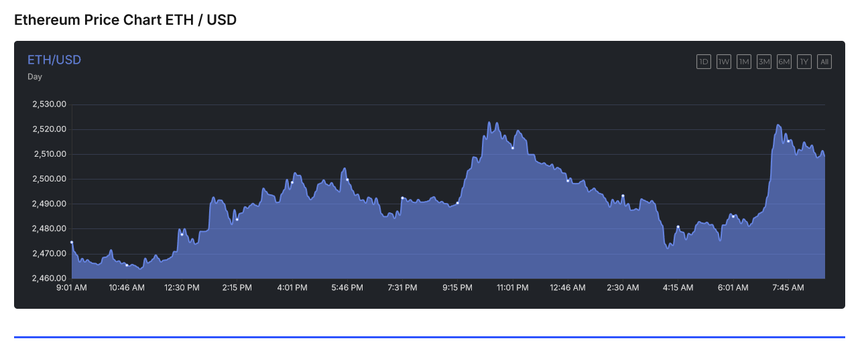868x355 pixels.
Task: Click the data marker above 7:31 PM
Action: [402, 198]
